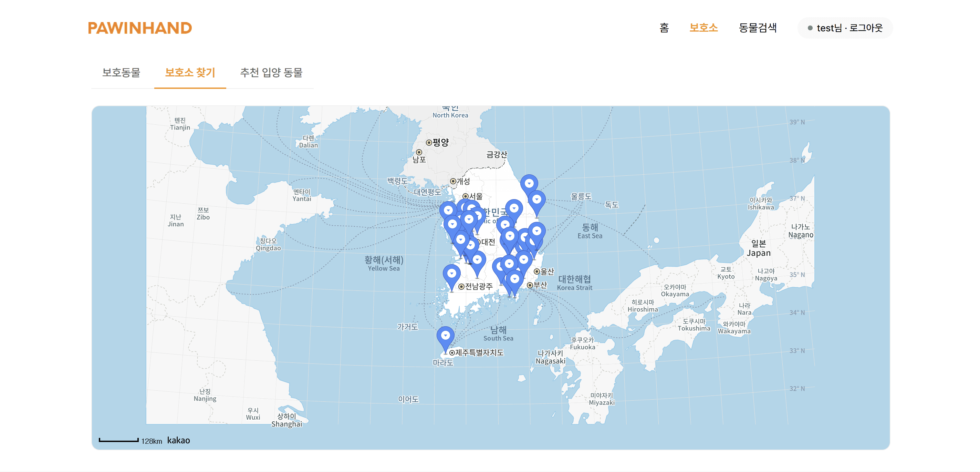The width and height of the screenshot is (980, 472).
Task: Open the PAWINHAND logo home link
Action: tap(140, 28)
